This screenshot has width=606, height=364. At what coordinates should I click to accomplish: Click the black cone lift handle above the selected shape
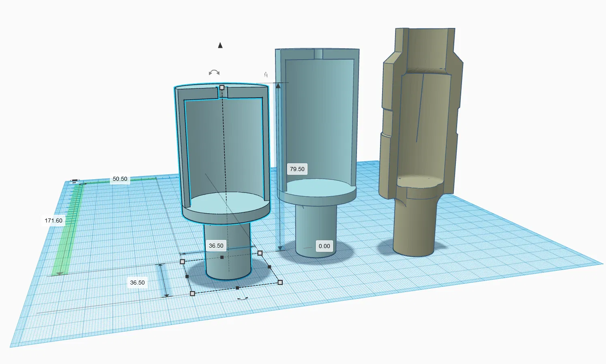pyautogui.click(x=220, y=45)
